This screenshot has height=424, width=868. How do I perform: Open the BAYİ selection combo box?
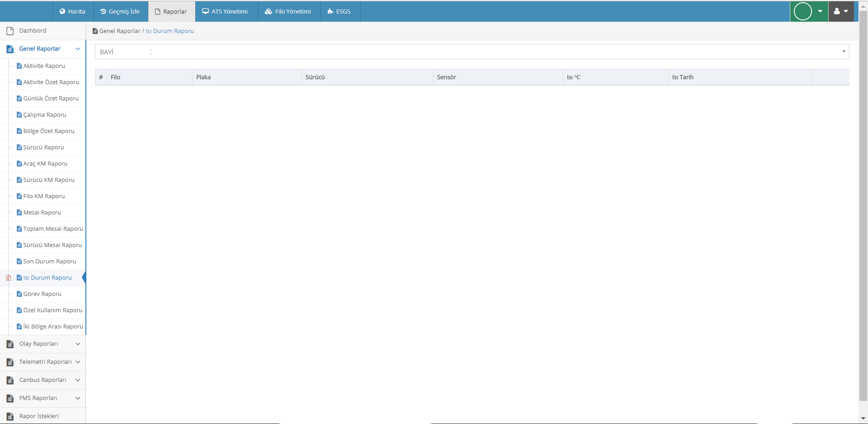(x=472, y=52)
